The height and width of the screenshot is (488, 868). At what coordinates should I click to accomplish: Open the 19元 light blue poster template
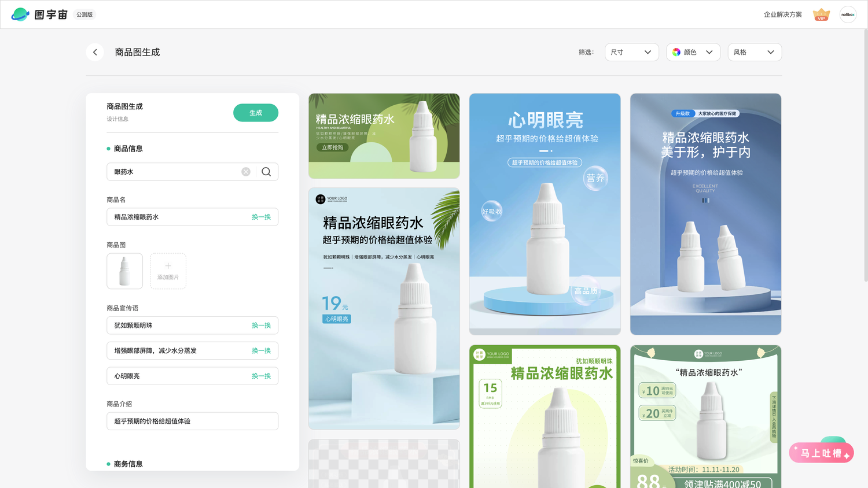tap(384, 308)
